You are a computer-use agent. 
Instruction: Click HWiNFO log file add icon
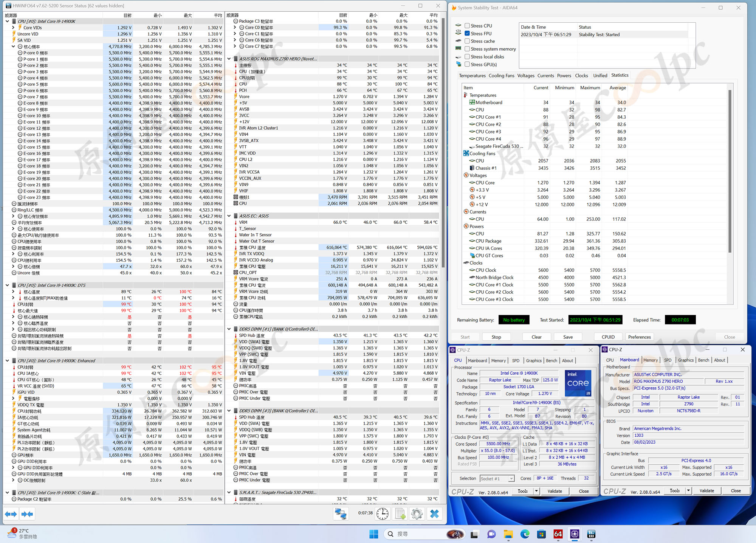[400, 514]
